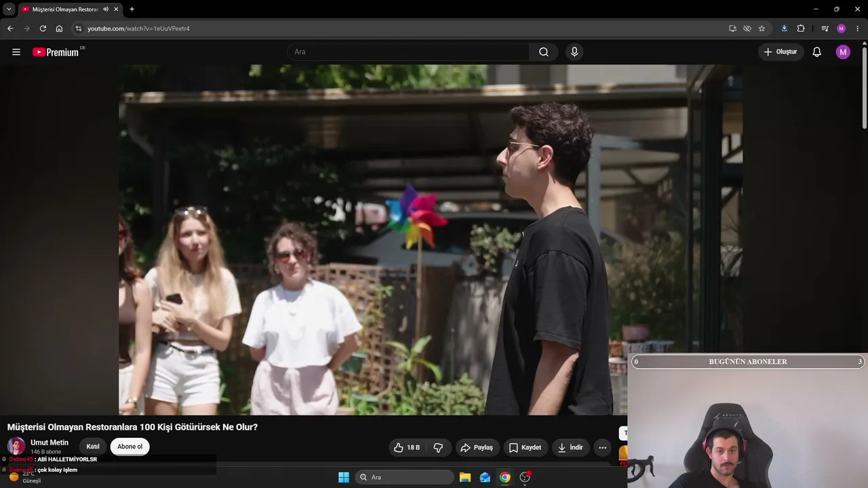Start voice search with the microphone icon
This screenshot has height=488, width=868.
click(574, 52)
